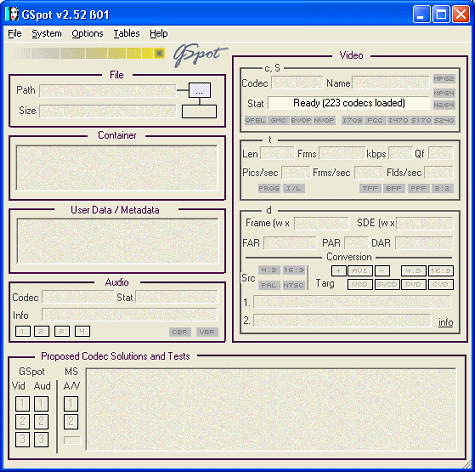Select the CVD conversion target
The height and width of the screenshot is (472, 475).
441,284
